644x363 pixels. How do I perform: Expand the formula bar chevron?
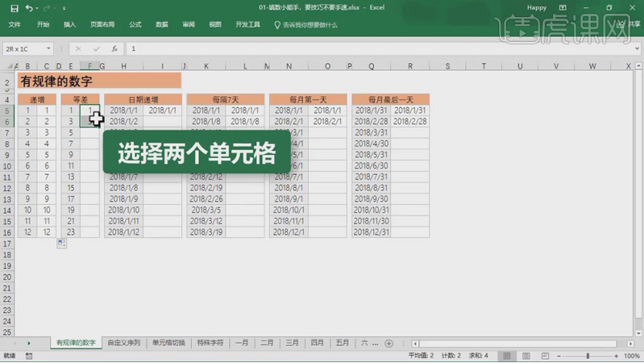[637, 48]
